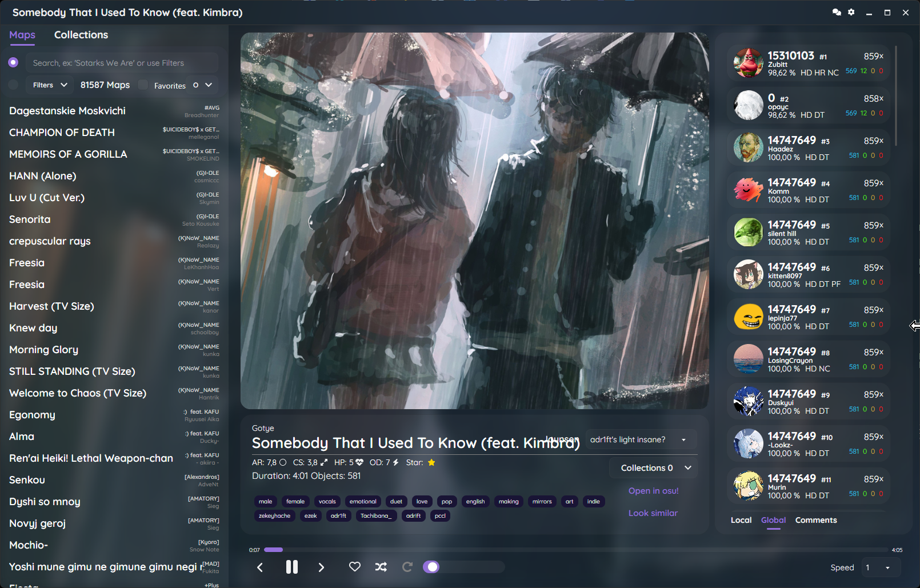Click the "Open in osu!" link
The width and height of the screenshot is (920, 588).
[x=653, y=491]
